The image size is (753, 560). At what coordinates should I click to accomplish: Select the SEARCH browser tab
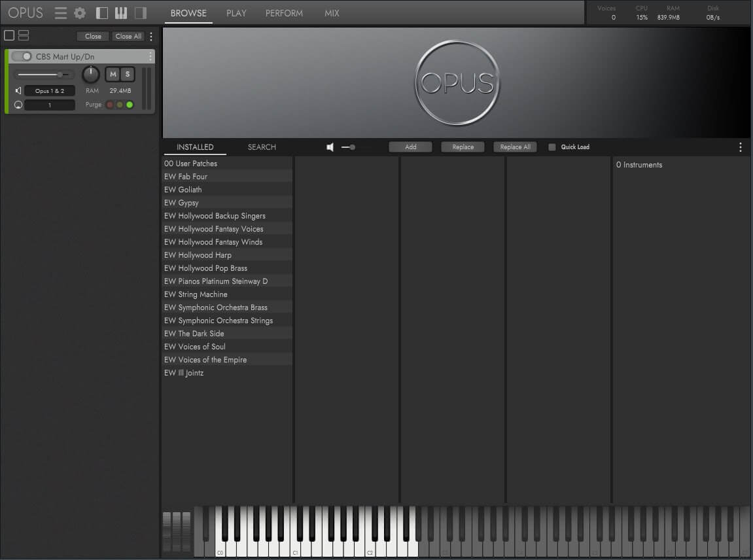click(262, 147)
